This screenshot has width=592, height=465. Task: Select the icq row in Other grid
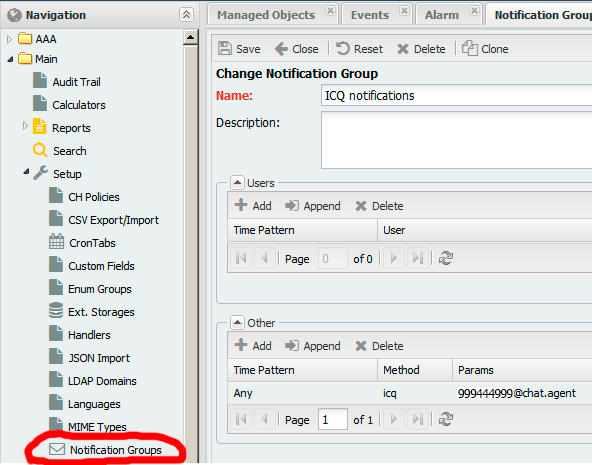tap(410, 393)
